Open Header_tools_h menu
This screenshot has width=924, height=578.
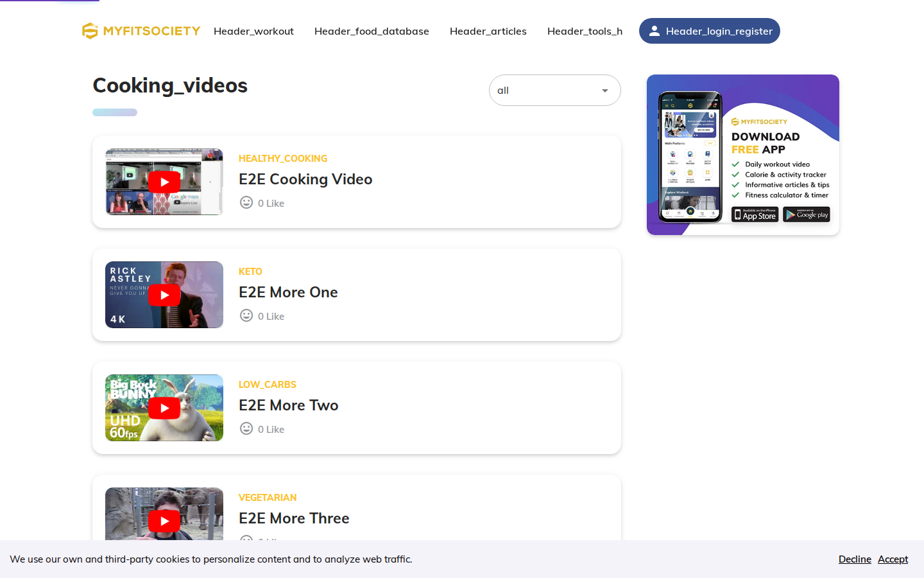[x=585, y=31]
